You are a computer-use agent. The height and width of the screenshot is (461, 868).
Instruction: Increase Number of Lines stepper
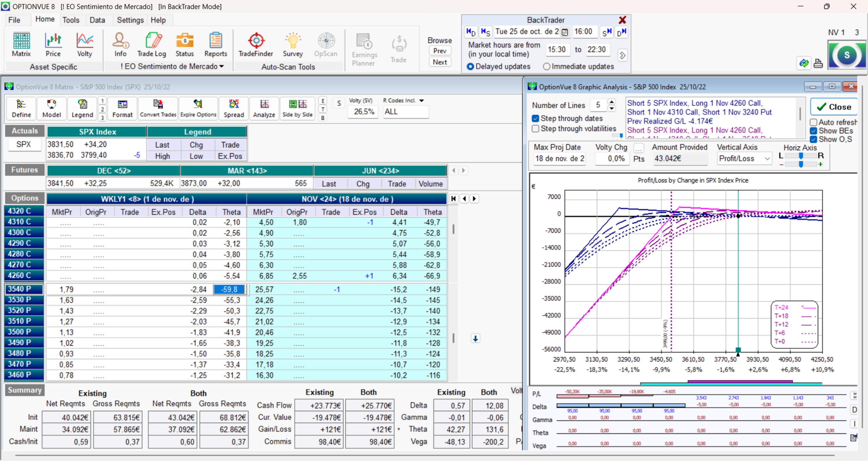coord(612,102)
